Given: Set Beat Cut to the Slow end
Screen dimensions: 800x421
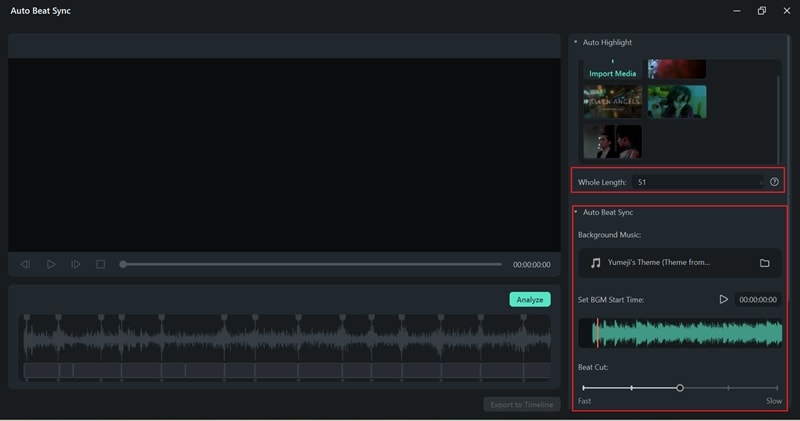Looking at the screenshot, I should [x=777, y=388].
